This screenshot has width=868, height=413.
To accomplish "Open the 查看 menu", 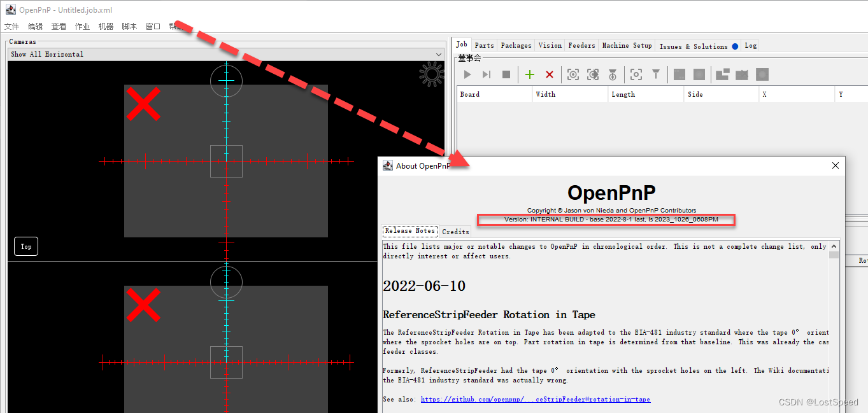I will pos(59,27).
